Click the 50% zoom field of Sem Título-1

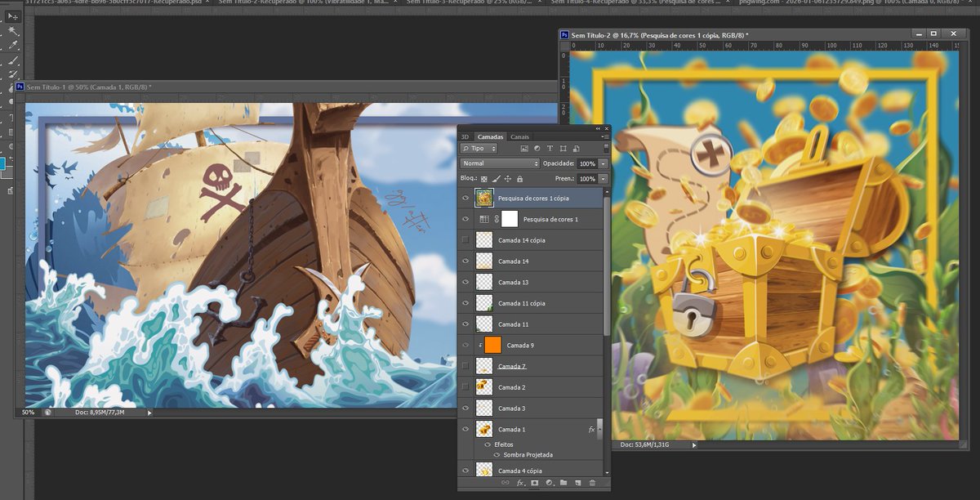click(x=29, y=413)
